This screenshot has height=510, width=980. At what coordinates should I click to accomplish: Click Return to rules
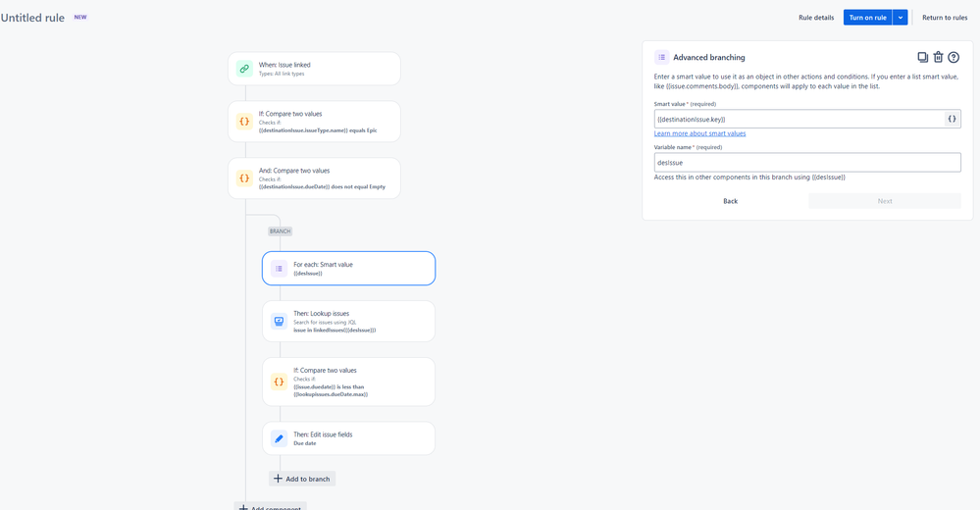pyautogui.click(x=945, y=18)
